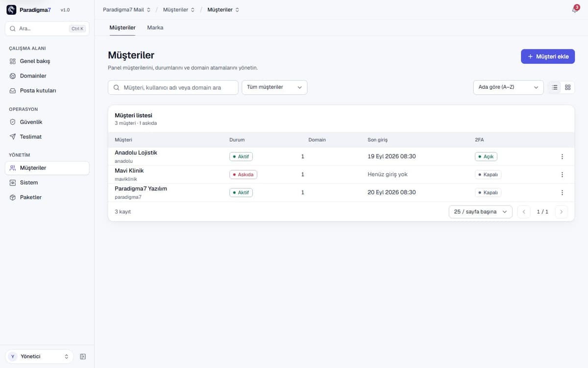The height and width of the screenshot is (368, 588).
Task: Open Teslimat in sidebar
Action: pos(47,136)
